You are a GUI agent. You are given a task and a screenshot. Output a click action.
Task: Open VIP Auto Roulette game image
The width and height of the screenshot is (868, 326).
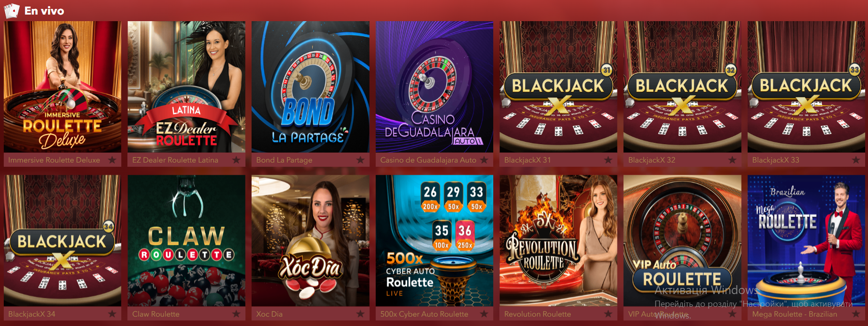(682, 241)
